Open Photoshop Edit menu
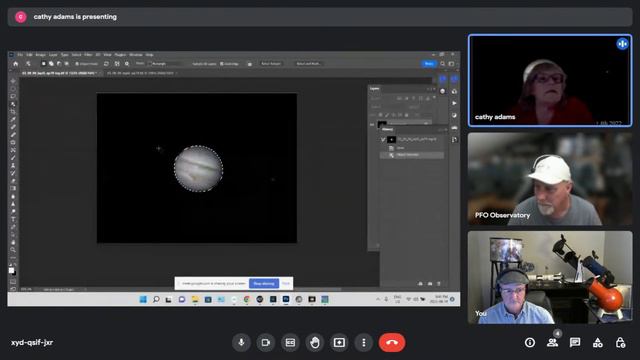640x360 pixels. (29, 55)
